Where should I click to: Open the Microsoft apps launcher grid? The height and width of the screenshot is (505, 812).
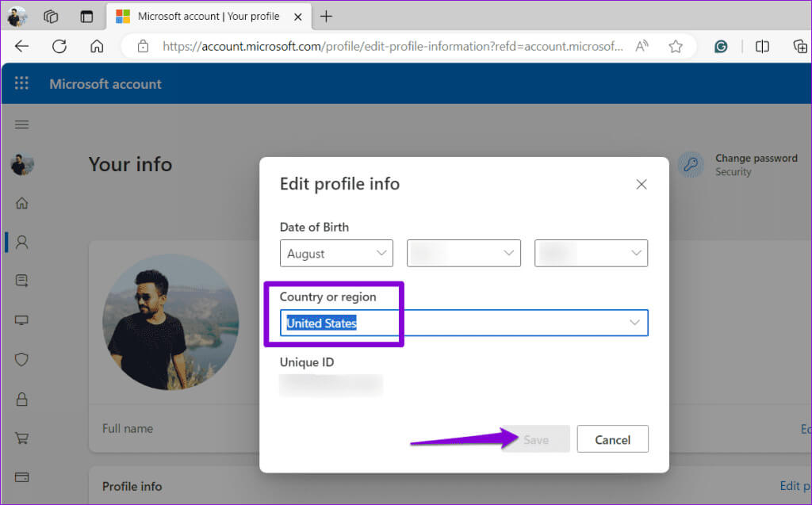[21, 83]
